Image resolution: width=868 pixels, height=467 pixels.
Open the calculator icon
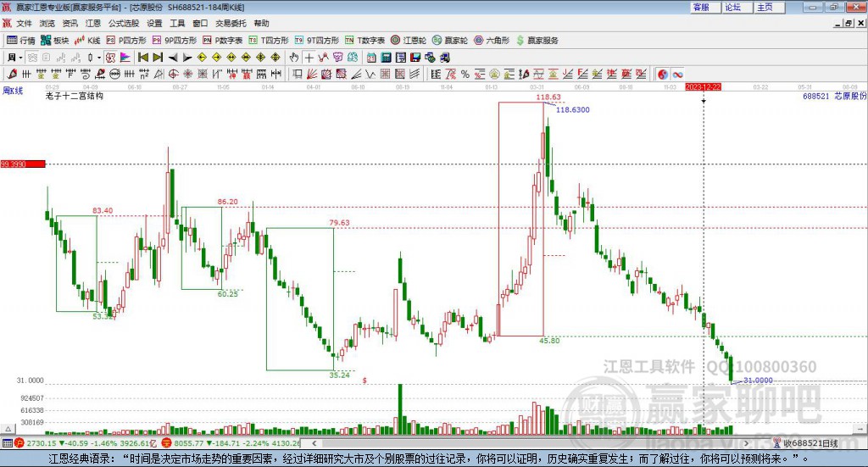(x=387, y=58)
